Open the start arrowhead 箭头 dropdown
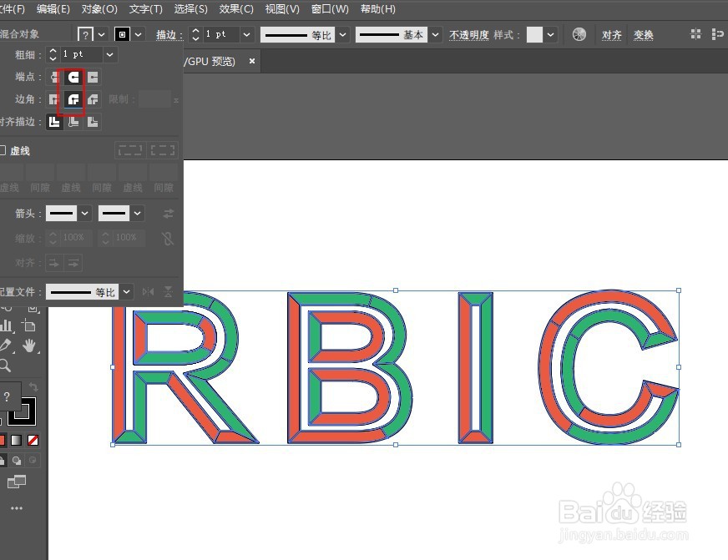This screenshot has width=728, height=560. coord(85,214)
